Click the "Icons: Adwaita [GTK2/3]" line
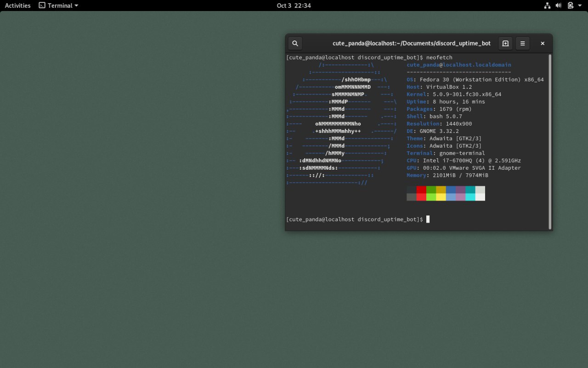Image resolution: width=588 pixels, height=368 pixels. point(444,146)
